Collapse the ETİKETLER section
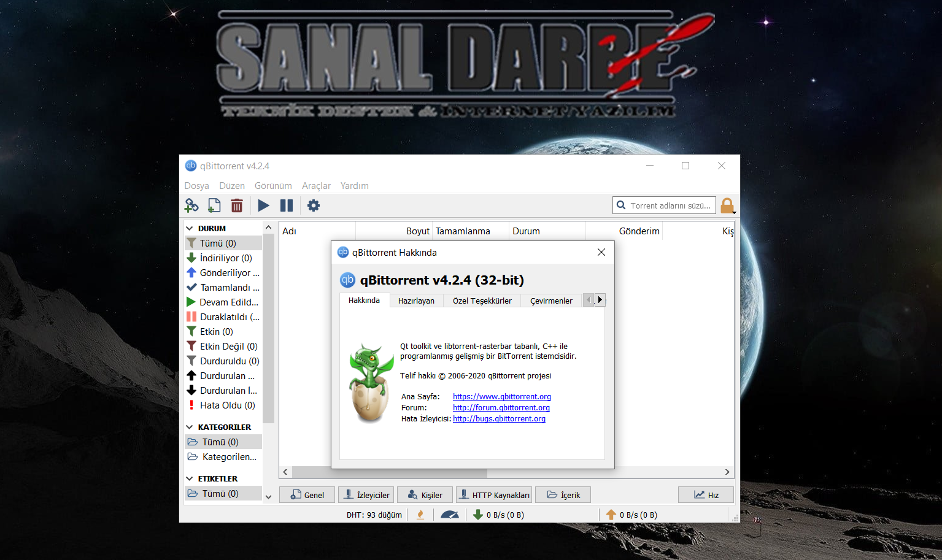942x560 pixels. pos(190,478)
